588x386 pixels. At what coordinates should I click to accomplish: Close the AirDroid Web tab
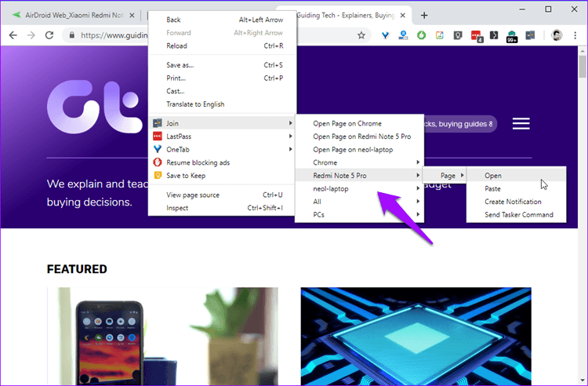[x=132, y=16]
